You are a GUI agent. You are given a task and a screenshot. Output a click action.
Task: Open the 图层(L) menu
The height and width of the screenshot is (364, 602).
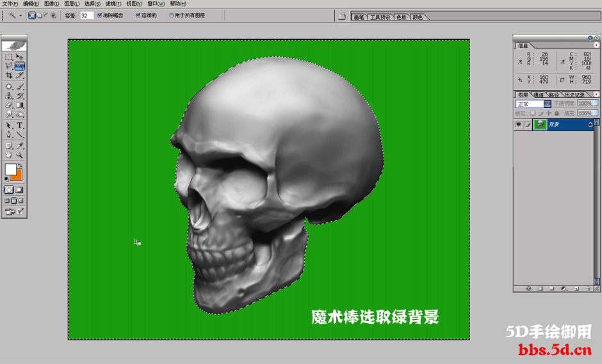(72, 4)
